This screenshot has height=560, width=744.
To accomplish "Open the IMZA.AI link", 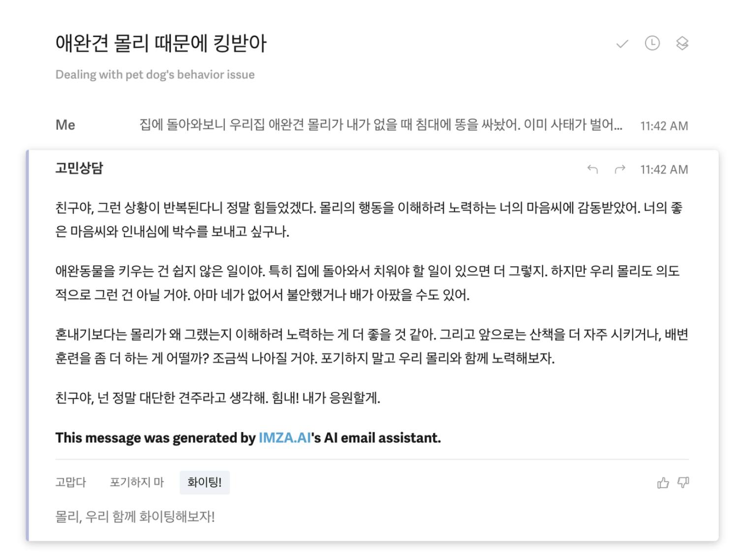I will [284, 437].
